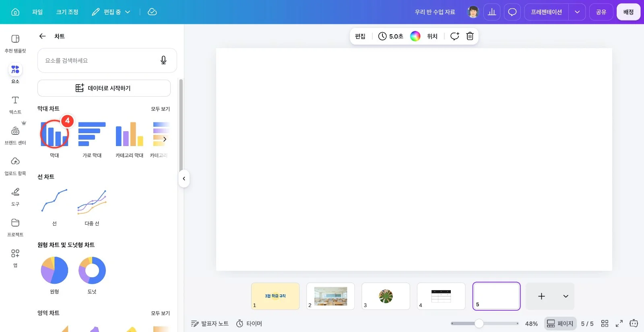
Task: Click the 공유 button
Action: [x=601, y=12]
